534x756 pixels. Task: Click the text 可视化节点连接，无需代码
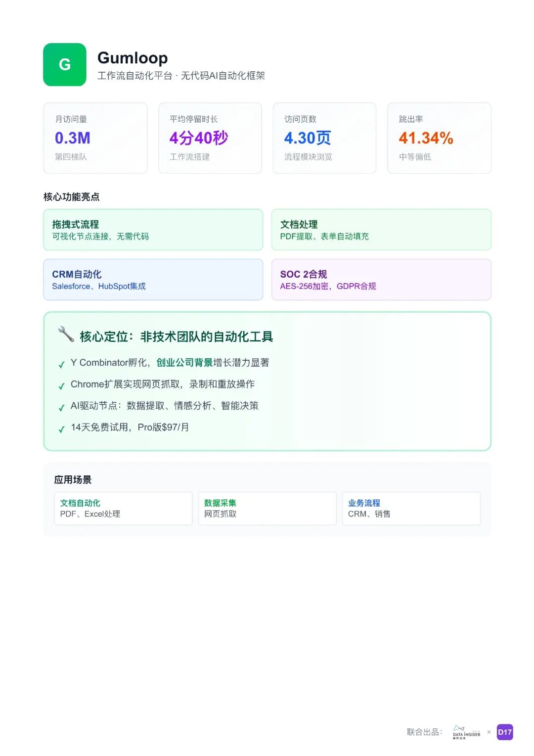(100, 236)
